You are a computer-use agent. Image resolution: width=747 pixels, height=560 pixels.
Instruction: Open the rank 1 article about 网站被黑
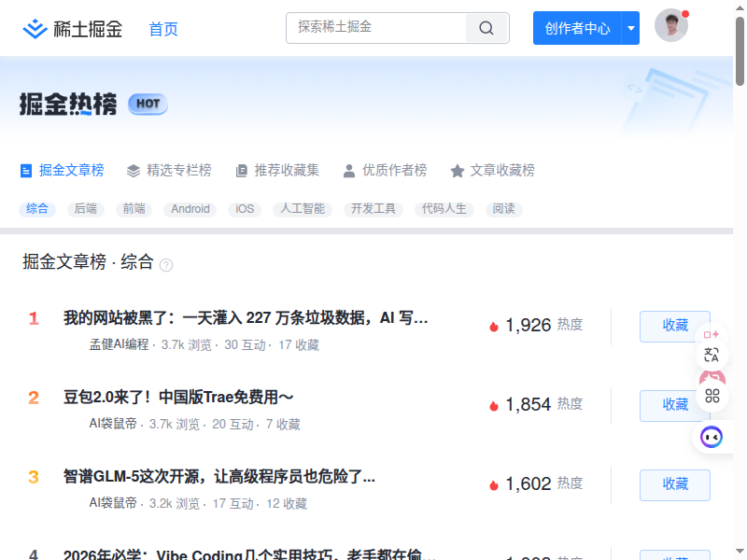tap(246, 318)
